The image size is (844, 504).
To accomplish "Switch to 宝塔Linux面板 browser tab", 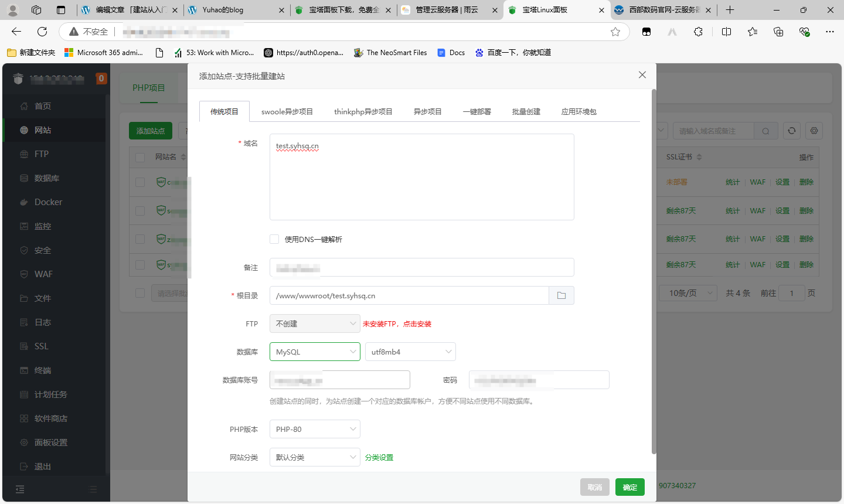I will 556,10.
